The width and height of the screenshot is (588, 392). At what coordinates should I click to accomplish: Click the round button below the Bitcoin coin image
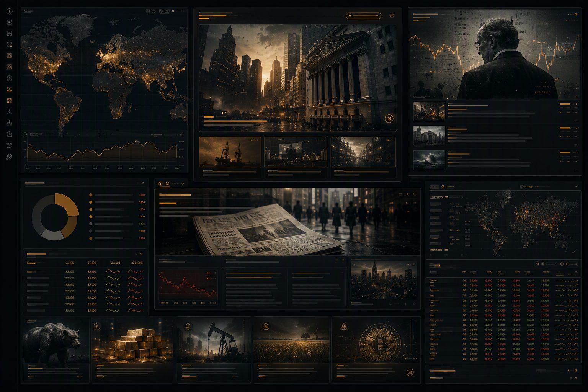pyautogui.click(x=410, y=372)
